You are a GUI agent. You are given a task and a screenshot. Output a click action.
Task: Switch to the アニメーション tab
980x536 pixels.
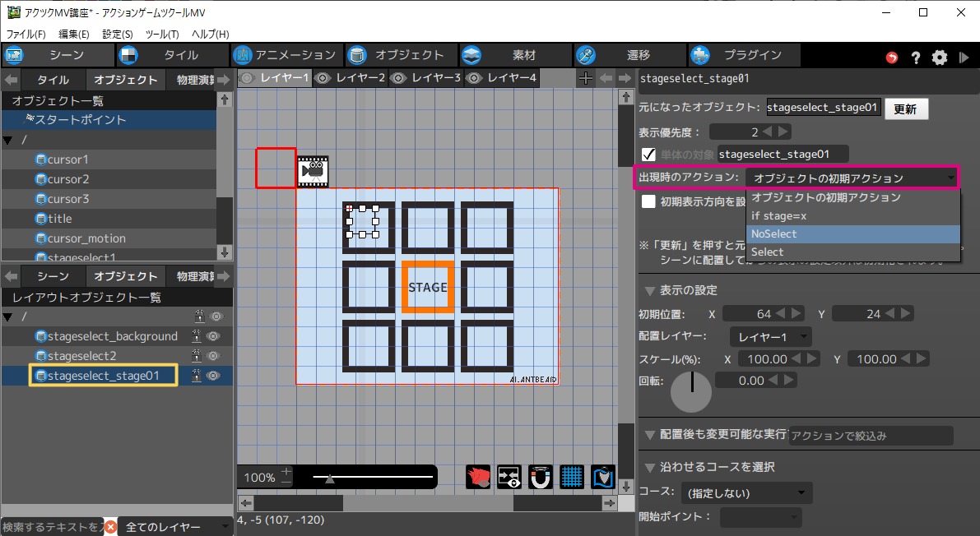pos(285,55)
